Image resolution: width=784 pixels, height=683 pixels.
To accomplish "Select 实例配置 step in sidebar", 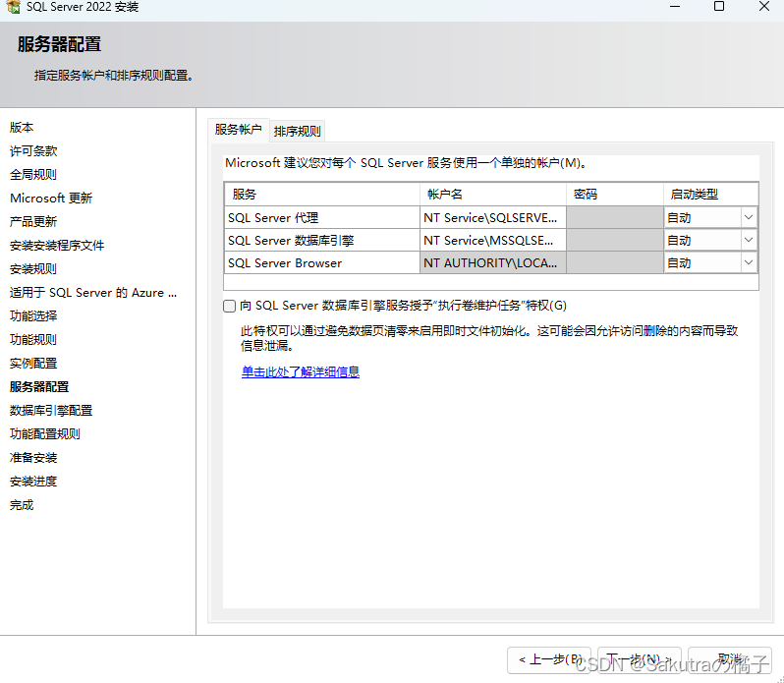I will point(33,363).
